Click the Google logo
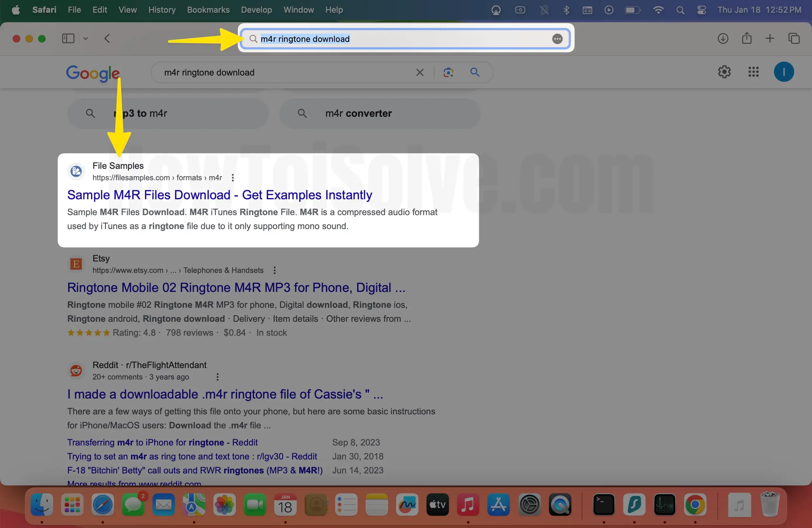Viewport: 812px width, 528px height. (93, 73)
